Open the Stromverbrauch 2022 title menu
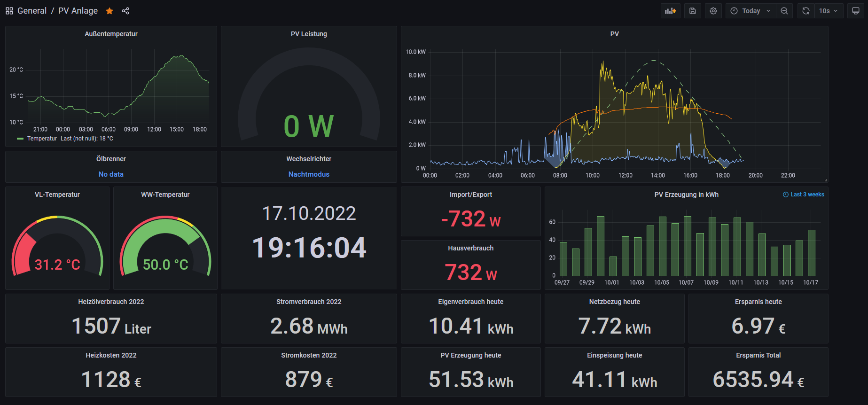Screen dimensions: 868x405 coord(309,302)
